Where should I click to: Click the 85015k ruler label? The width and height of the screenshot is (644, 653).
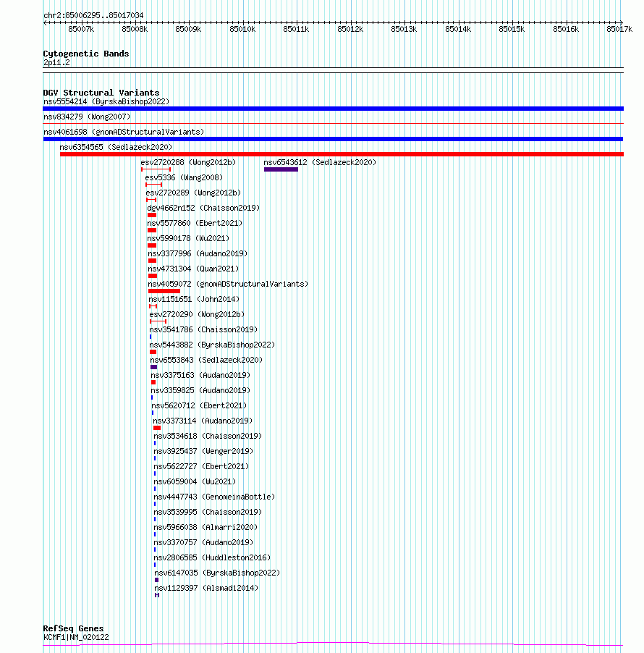(512, 29)
